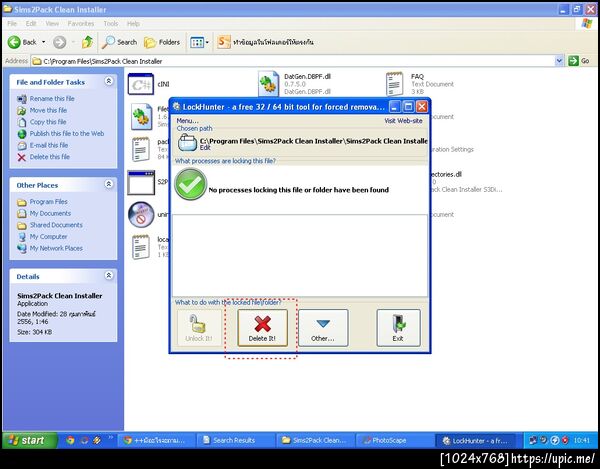Switch to Search Results taskbar item
The width and height of the screenshot is (600, 469).
[x=235, y=440]
